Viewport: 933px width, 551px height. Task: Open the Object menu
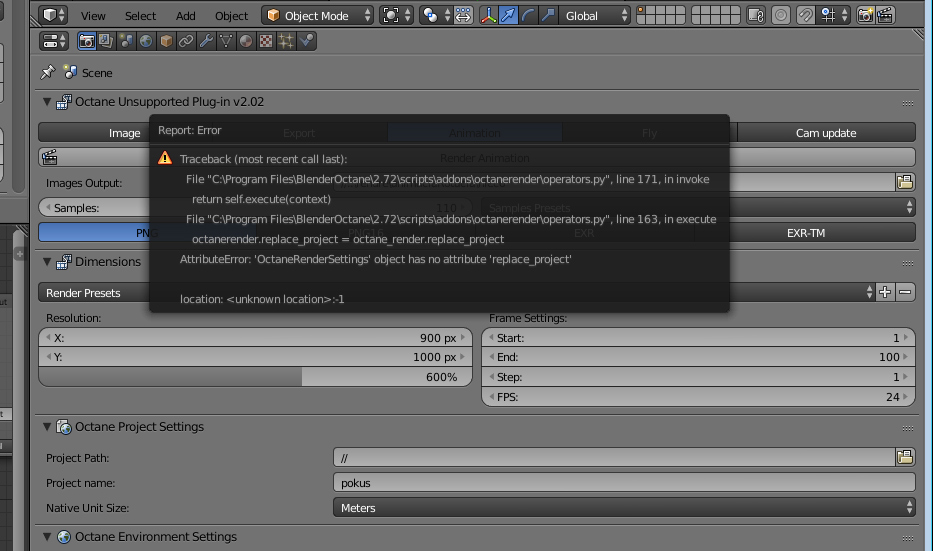(231, 15)
